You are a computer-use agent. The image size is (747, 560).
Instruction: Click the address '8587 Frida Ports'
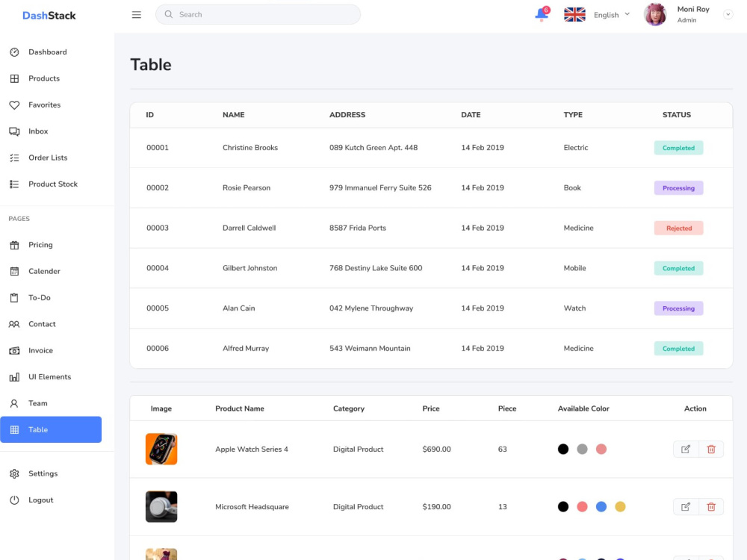[358, 228]
